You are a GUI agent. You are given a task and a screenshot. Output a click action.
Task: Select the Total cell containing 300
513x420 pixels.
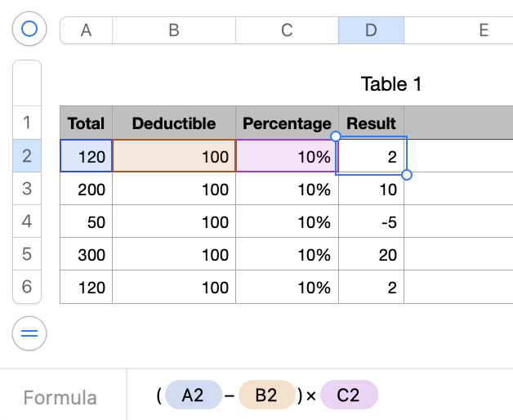86,255
